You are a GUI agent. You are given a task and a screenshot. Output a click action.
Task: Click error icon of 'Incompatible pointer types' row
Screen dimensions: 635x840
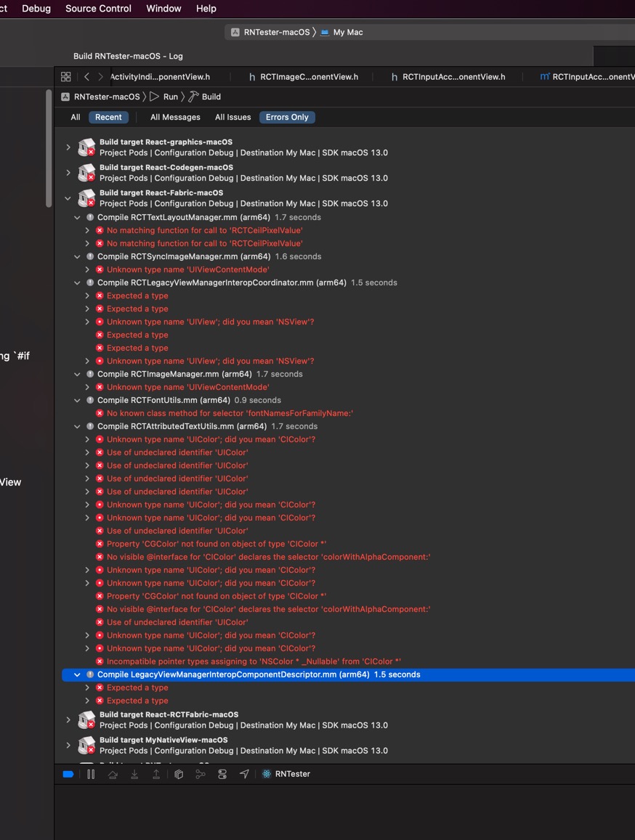tap(100, 661)
